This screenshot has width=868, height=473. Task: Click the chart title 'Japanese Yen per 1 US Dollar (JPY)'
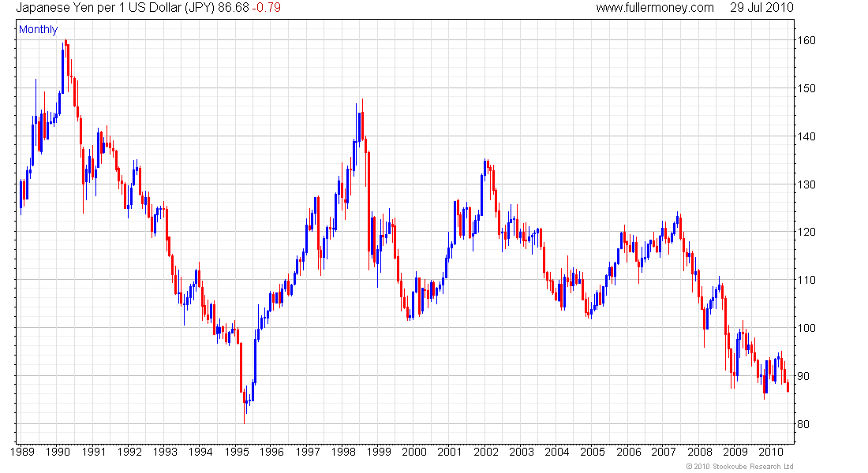tap(115, 8)
